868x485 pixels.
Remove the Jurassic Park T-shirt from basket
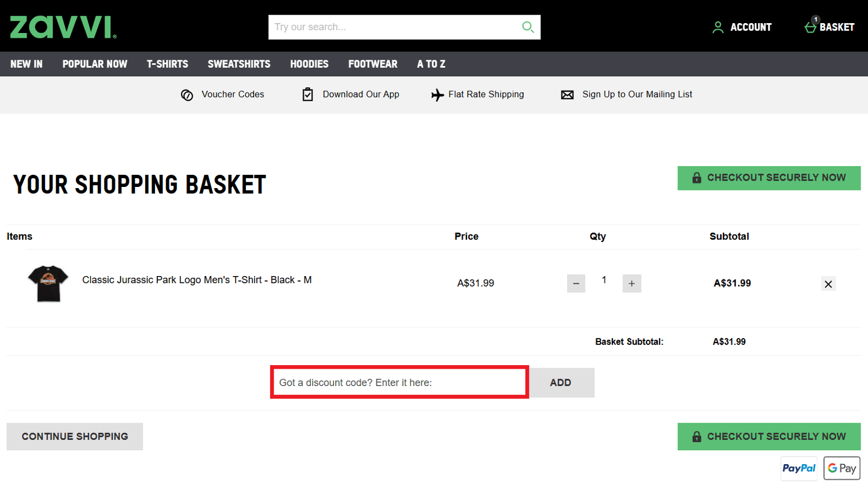[x=828, y=284]
